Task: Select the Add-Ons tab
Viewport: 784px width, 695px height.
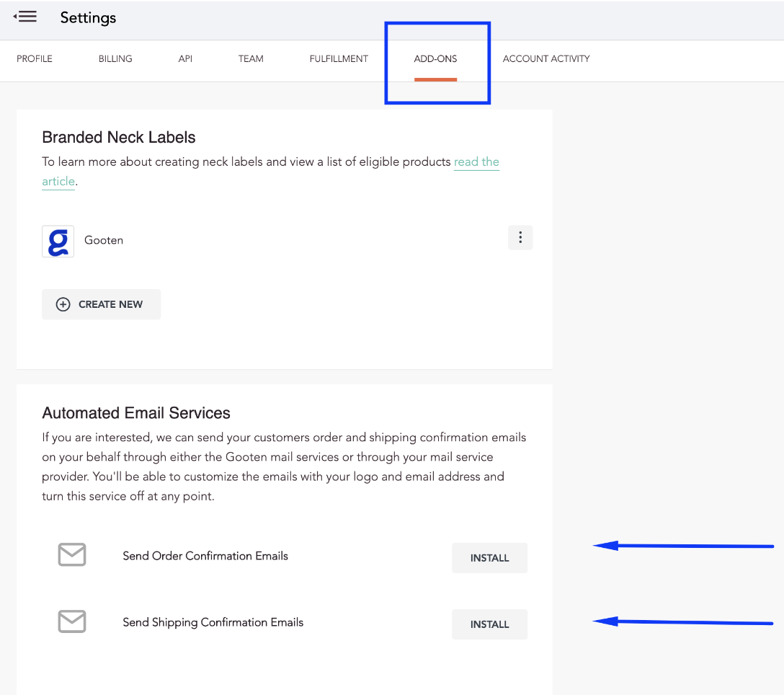Action: pos(435,58)
